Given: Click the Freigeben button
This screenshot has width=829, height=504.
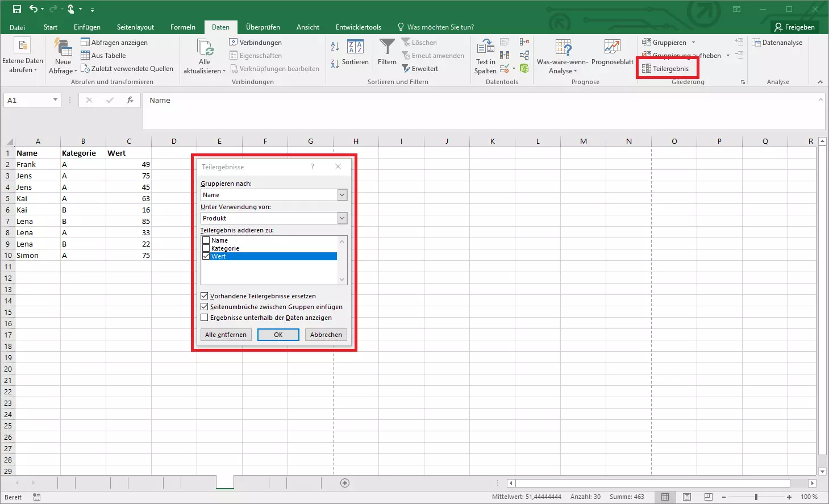Looking at the screenshot, I should click(x=794, y=27).
